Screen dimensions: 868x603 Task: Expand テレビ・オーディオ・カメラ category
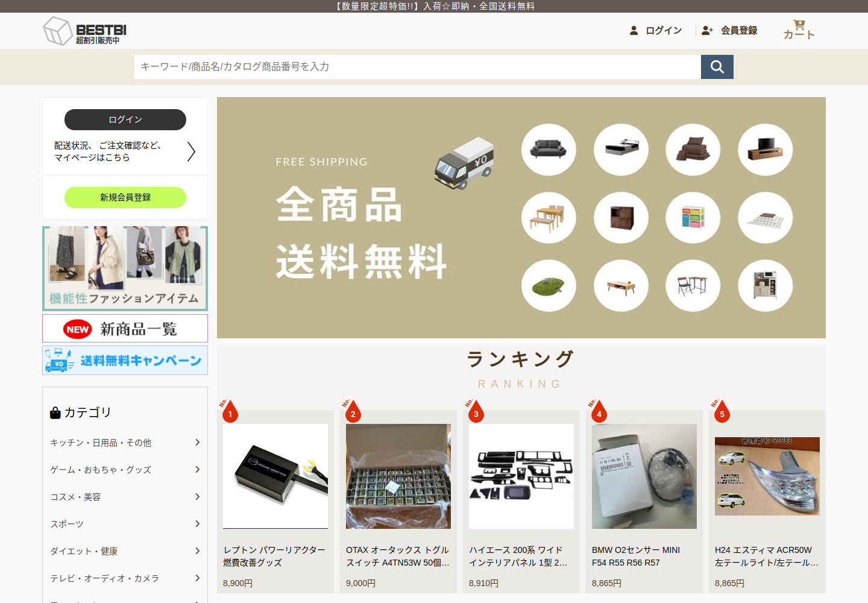coord(125,578)
